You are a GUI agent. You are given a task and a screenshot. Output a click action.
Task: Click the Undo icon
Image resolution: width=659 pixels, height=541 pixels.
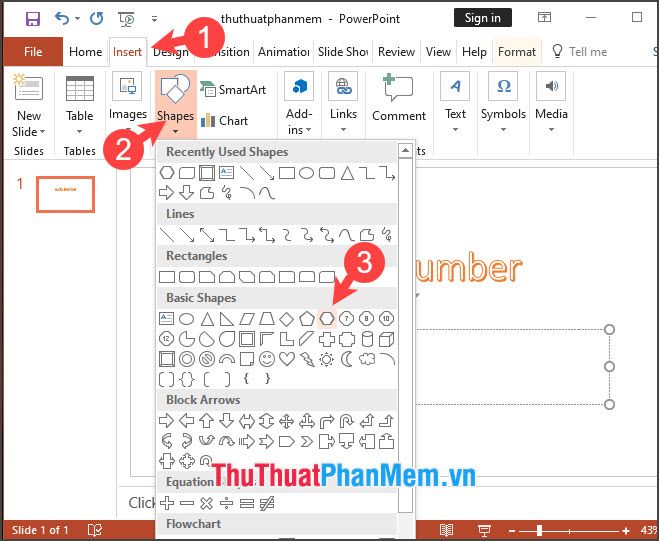pos(62,18)
